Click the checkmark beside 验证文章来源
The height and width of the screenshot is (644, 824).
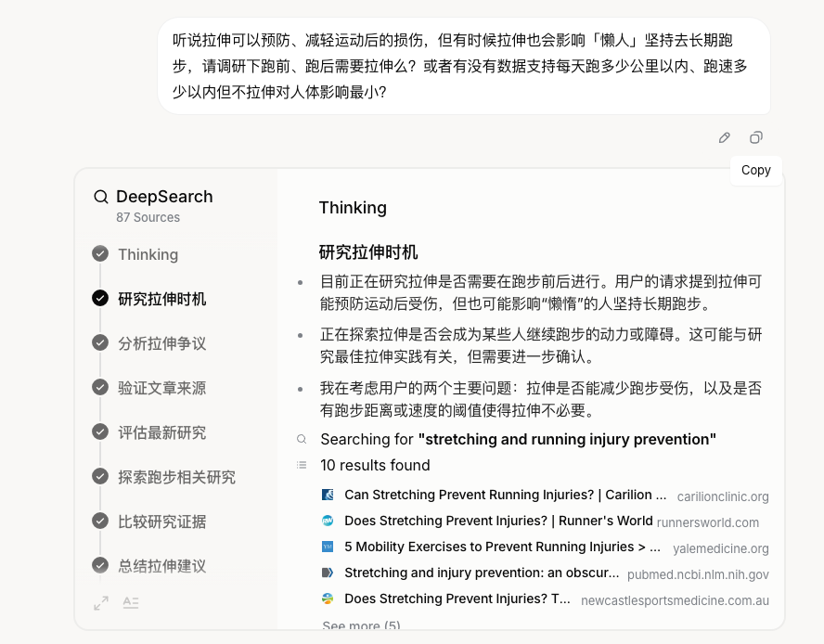click(x=100, y=388)
